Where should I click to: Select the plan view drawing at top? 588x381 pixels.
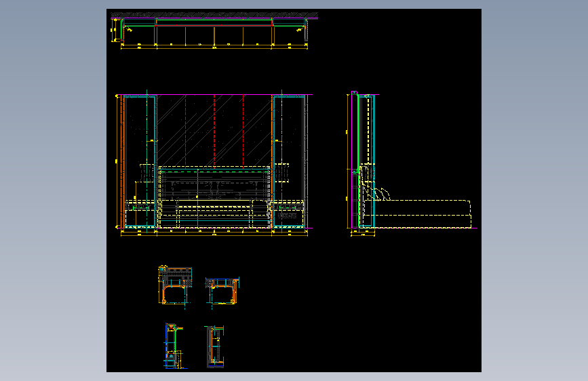coord(214,31)
